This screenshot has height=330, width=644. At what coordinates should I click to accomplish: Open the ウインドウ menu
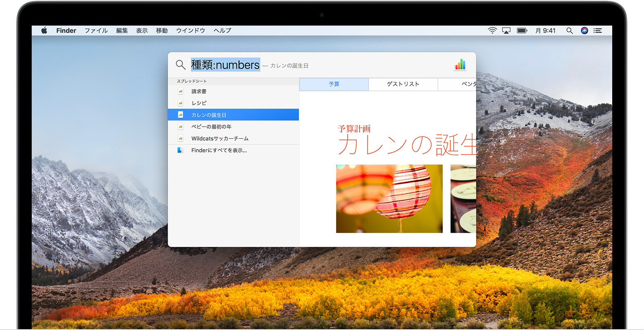coord(191,31)
